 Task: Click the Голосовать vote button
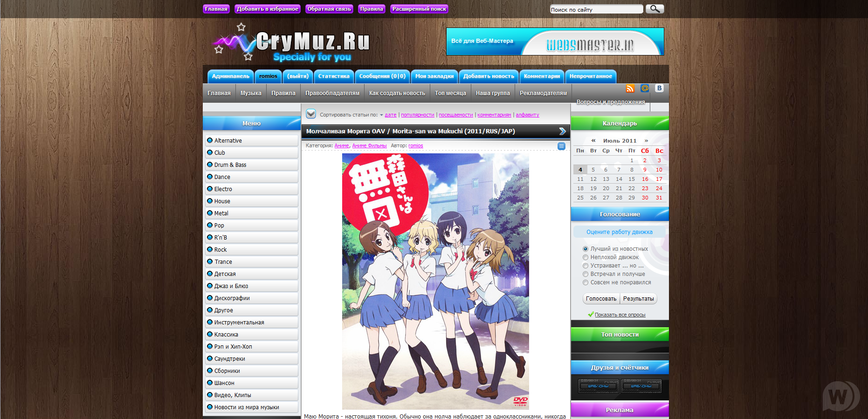(601, 299)
